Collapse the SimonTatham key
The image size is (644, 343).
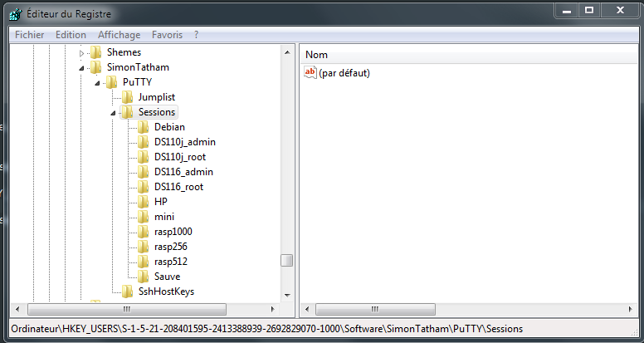(81, 68)
